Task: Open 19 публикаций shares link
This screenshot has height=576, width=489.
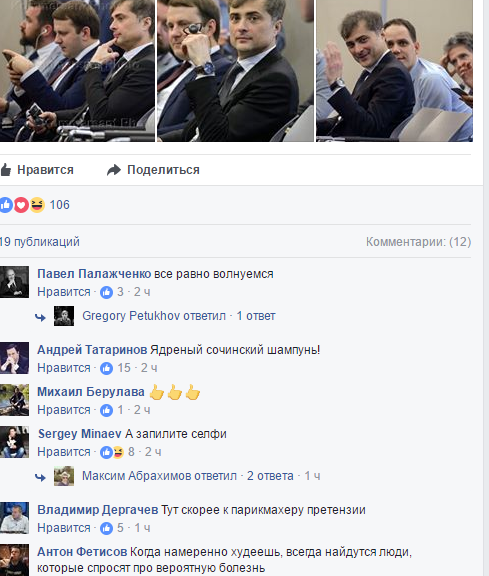Action: click(x=40, y=242)
